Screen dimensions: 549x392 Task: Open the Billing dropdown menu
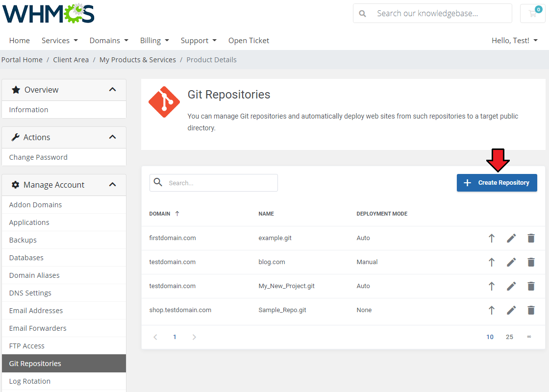pyautogui.click(x=154, y=41)
